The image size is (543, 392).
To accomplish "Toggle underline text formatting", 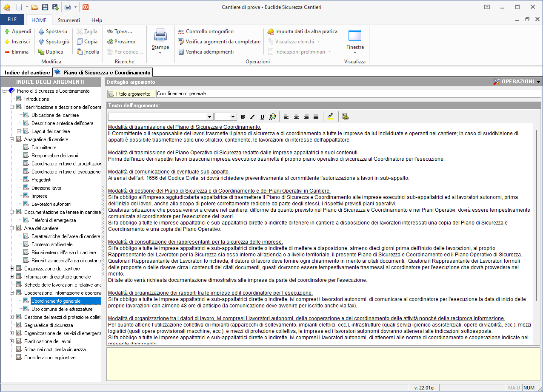I will pos(262,116).
